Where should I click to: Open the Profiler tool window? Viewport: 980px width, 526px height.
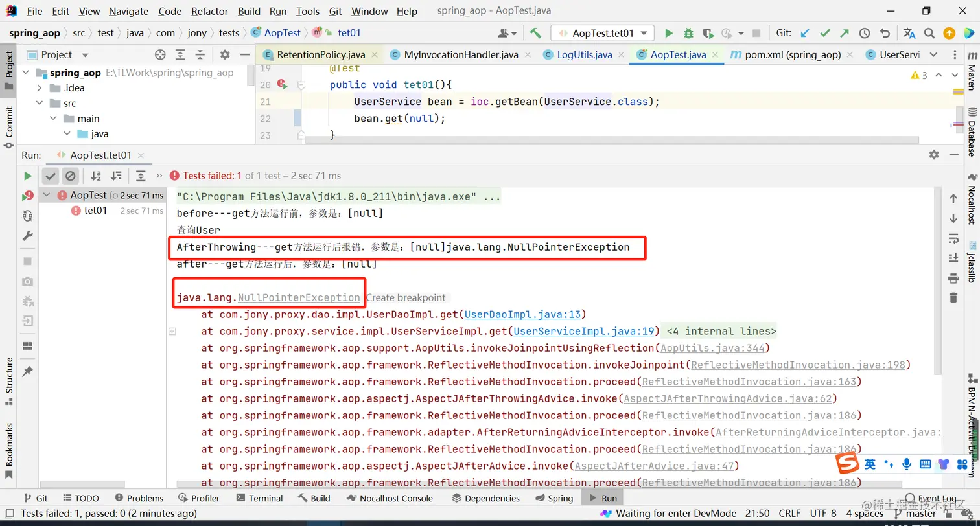[x=198, y=498]
